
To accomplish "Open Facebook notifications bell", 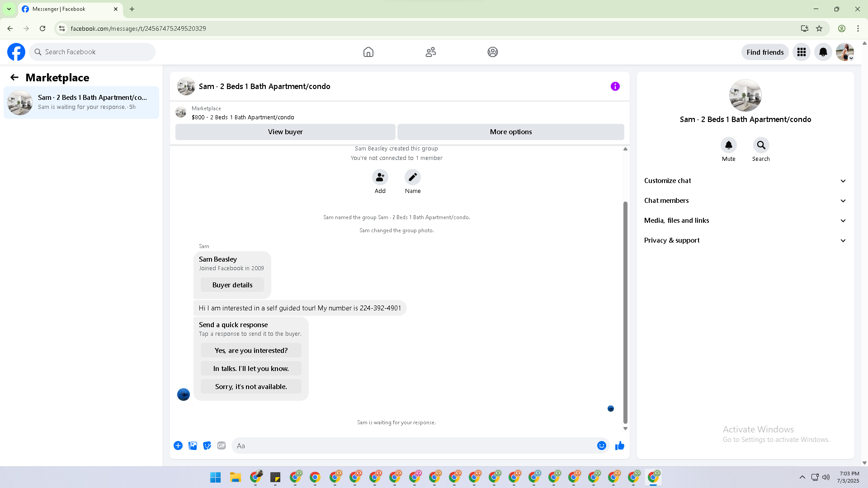I will point(823,52).
